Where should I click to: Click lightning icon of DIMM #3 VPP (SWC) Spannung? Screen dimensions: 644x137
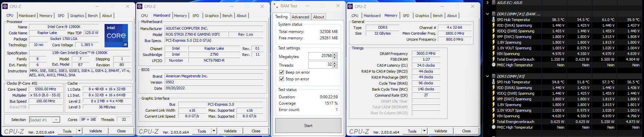click(494, 99)
